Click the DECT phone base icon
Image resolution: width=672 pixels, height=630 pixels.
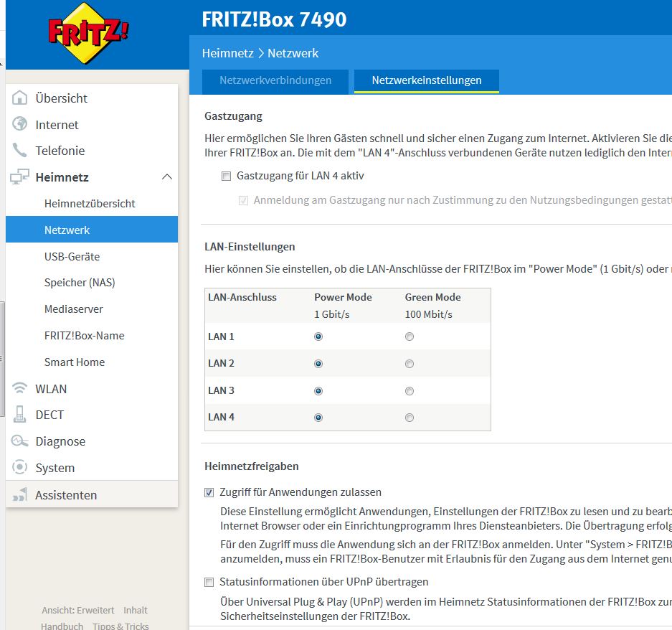[x=19, y=414]
